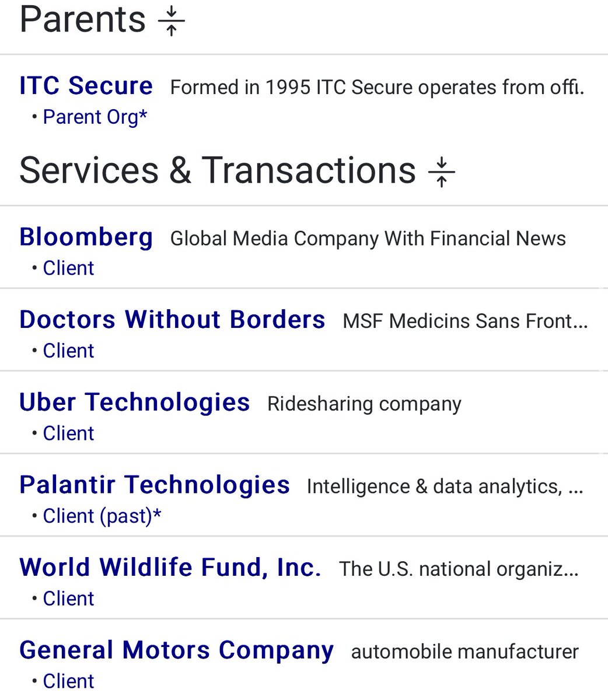Screen dimensions: 608x700
Task: Open the ITC Secure link
Action: coord(86,86)
